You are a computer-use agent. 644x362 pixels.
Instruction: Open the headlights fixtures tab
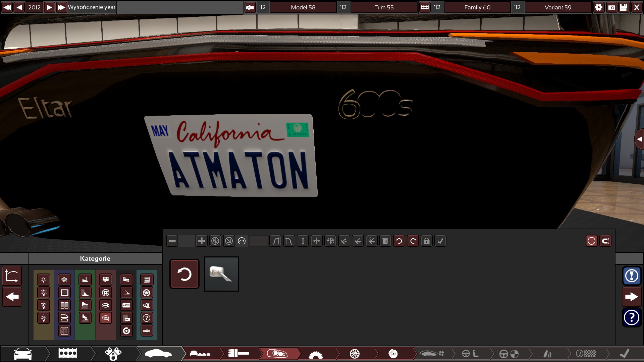[277, 354]
